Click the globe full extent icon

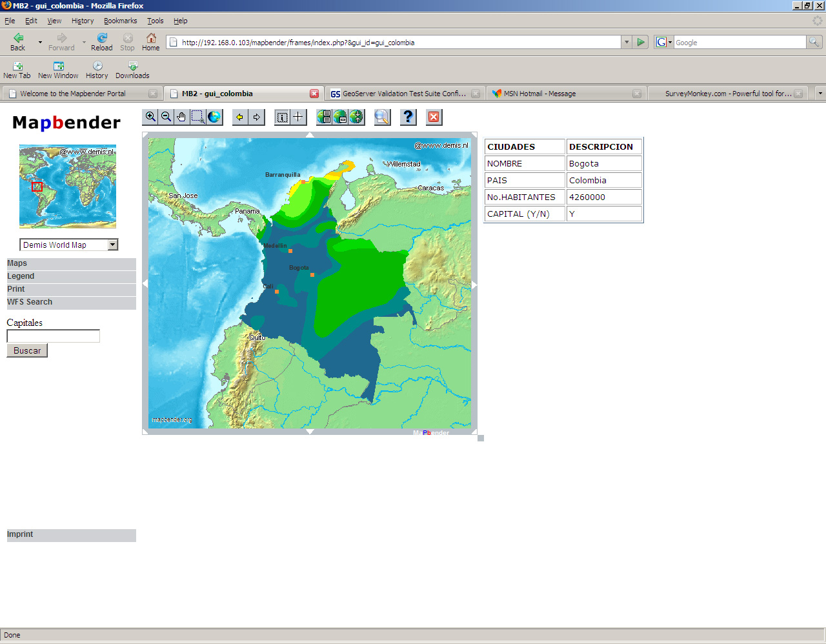coord(214,117)
